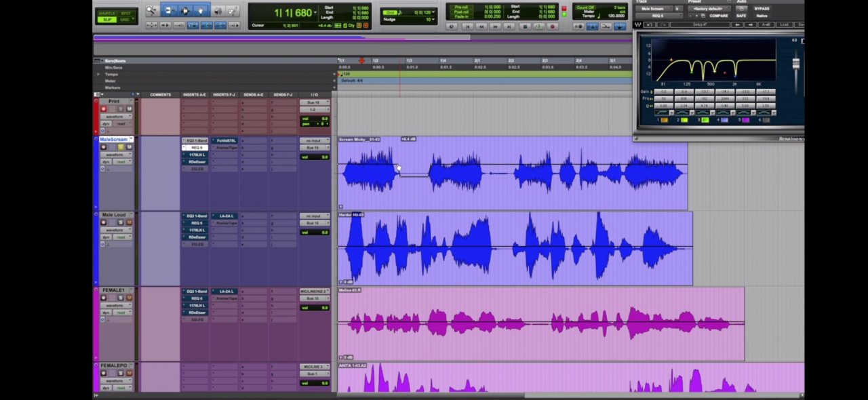
Task: Select the Pencil tool
Action: [233, 11]
